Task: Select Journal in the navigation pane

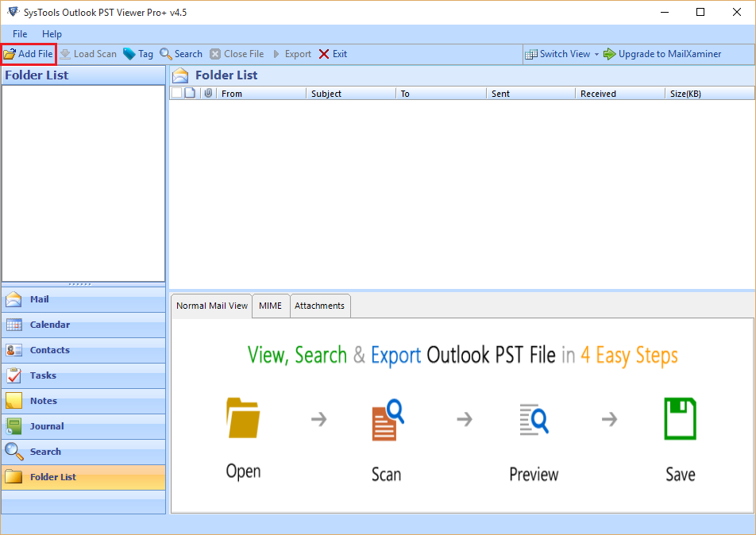Action: coord(83,426)
